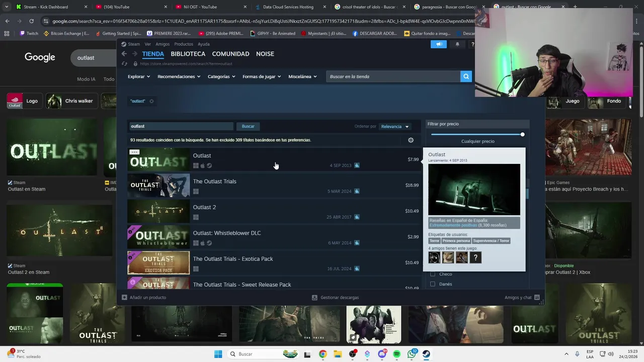Open the Productos menu

[184, 44]
